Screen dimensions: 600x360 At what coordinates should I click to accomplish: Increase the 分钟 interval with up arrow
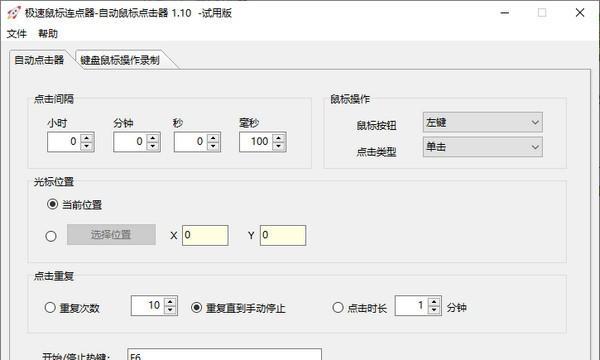(x=153, y=138)
